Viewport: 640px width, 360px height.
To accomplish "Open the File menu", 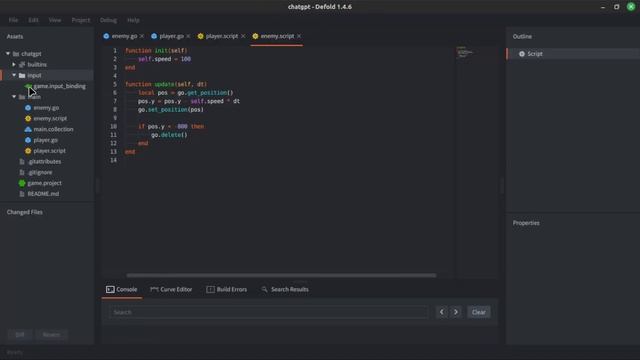I will click(13, 20).
